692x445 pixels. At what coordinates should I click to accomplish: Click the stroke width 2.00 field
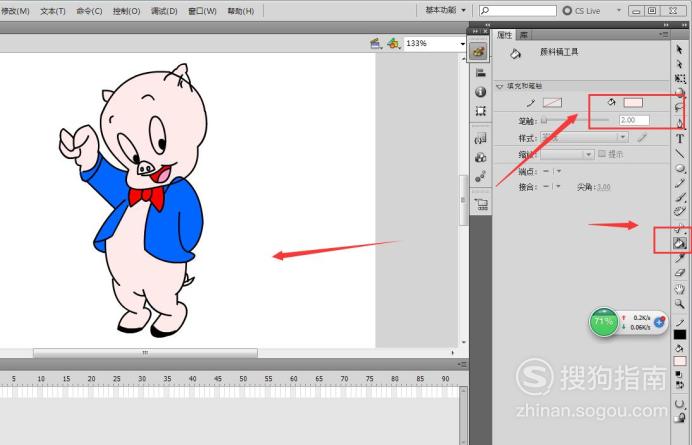[634, 120]
